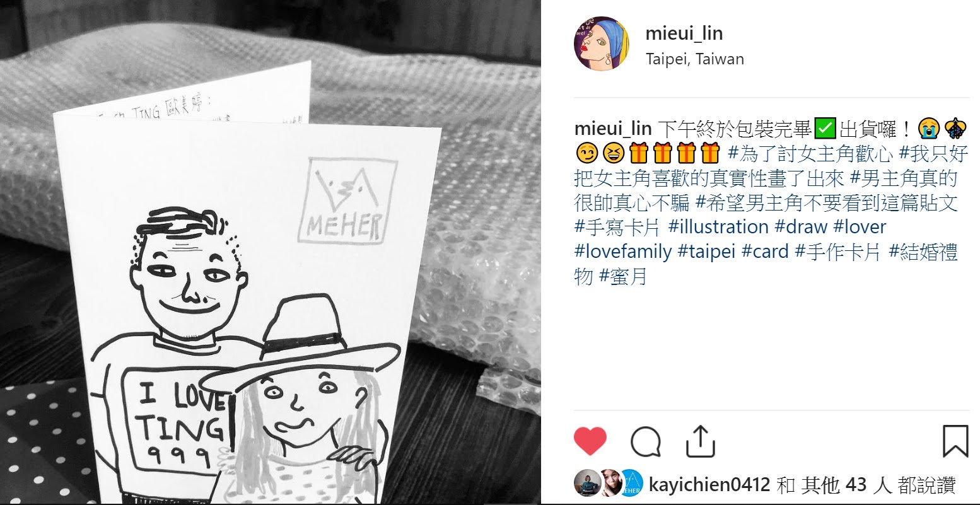Click the first liker avatar thumbnail
The height and width of the screenshot is (505, 980).
pyautogui.click(x=587, y=484)
